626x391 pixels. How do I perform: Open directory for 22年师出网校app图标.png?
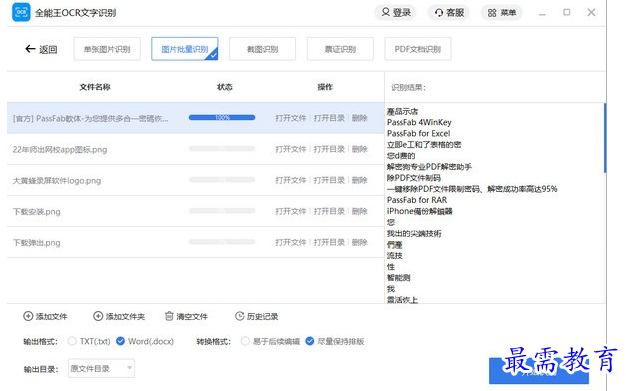329,149
